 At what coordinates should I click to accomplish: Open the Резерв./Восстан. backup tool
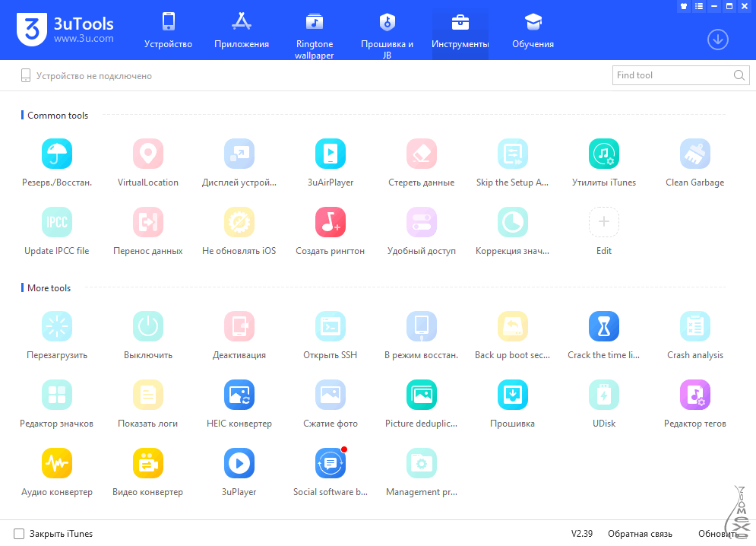point(57,154)
